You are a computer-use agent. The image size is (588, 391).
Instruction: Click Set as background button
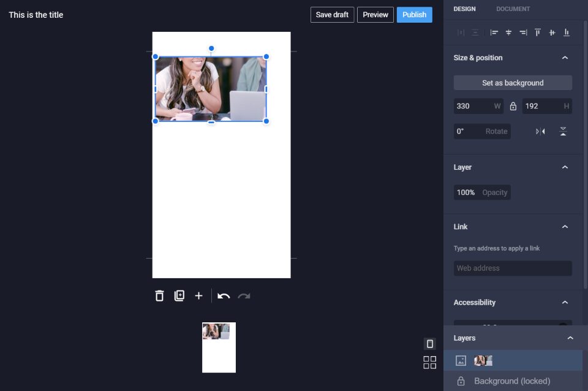513,83
